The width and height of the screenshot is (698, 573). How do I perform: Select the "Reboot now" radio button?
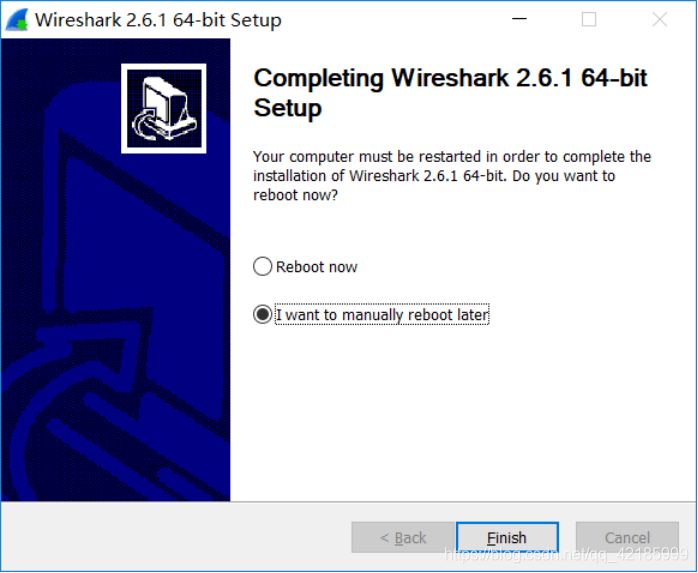(x=263, y=267)
